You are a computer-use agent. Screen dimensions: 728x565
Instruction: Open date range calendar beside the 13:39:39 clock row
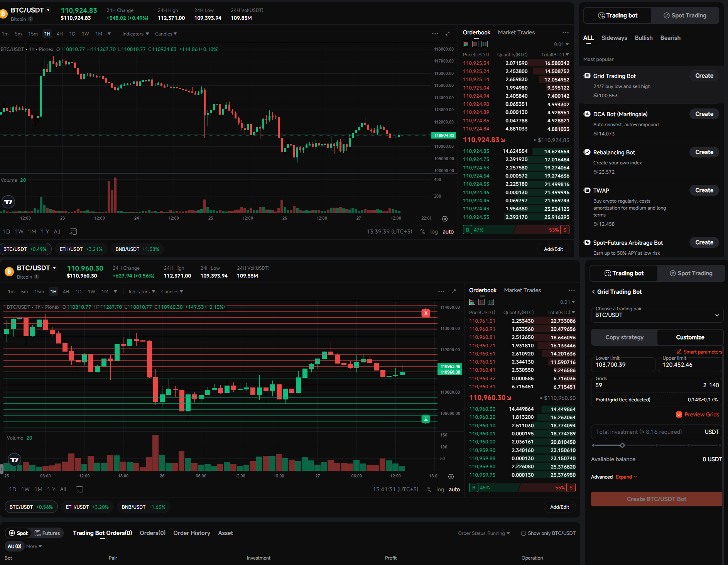click(73, 232)
